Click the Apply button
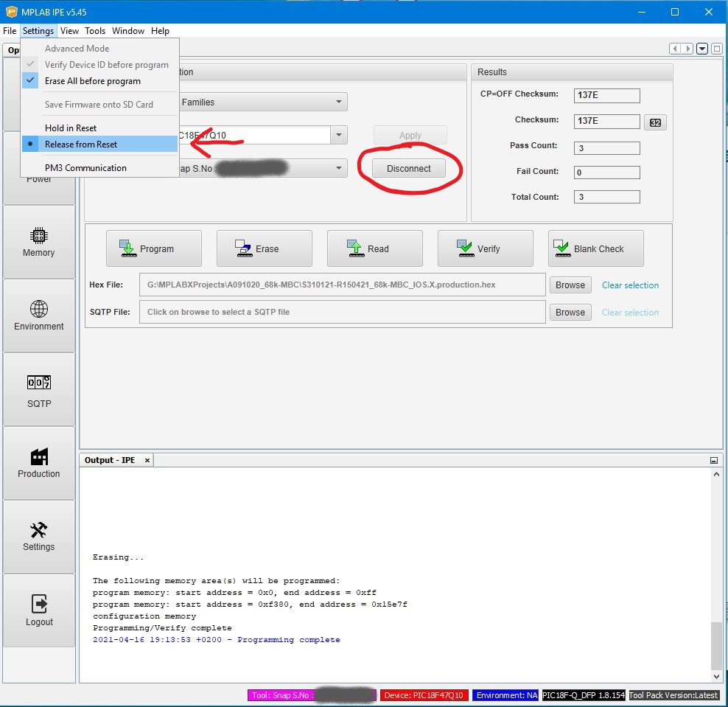 410,135
